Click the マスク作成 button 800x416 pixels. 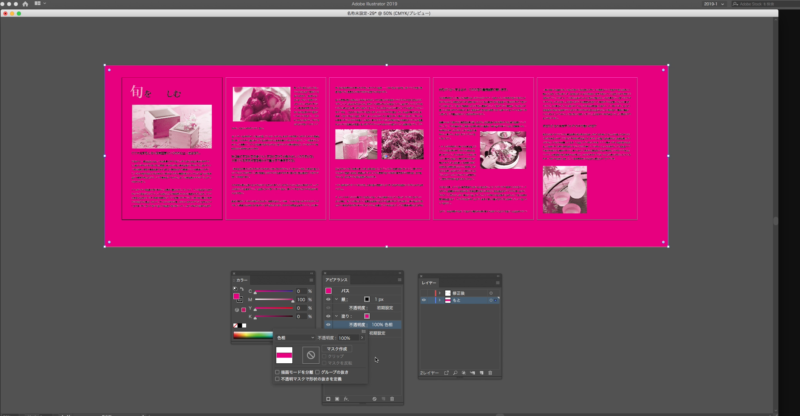337,349
